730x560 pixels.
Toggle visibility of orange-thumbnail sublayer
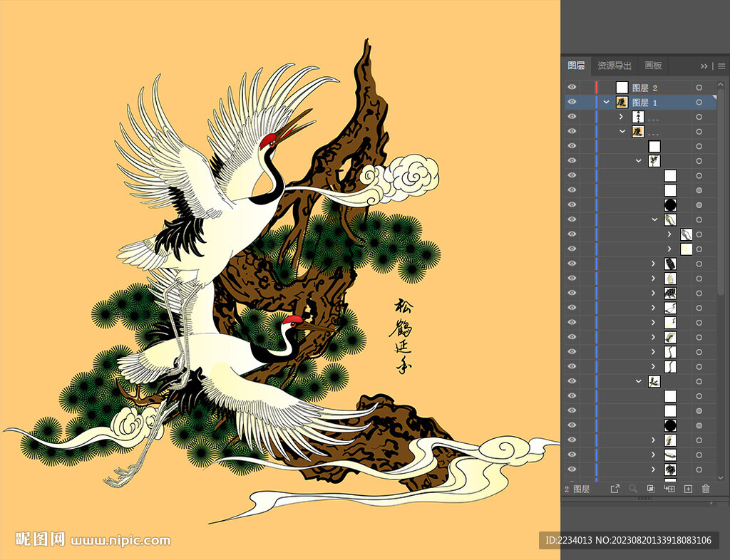(572, 132)
